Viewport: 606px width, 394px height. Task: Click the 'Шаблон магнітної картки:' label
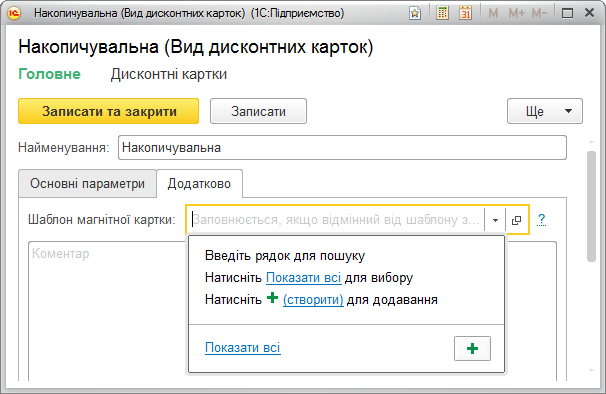click(102, 220)
